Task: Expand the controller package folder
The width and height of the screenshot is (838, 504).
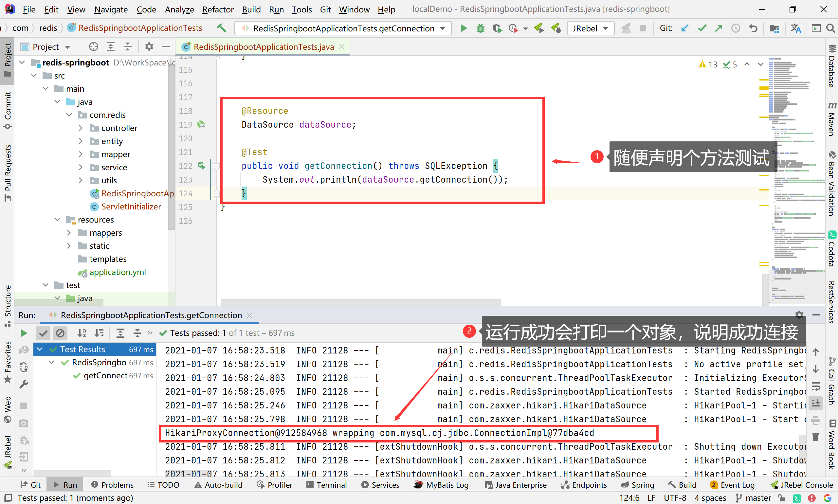Action: tap(81, 128)
